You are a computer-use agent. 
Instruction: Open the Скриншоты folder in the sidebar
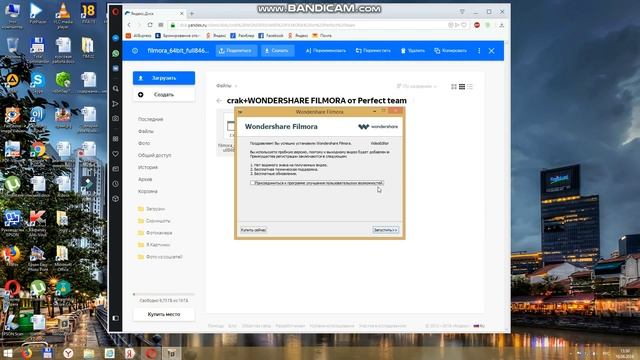click(x=154, y=221)
